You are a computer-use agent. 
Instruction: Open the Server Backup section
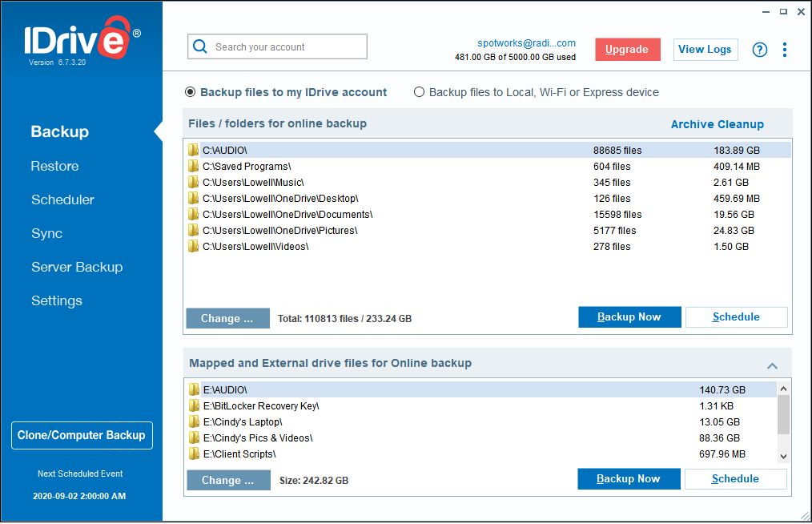77,267
